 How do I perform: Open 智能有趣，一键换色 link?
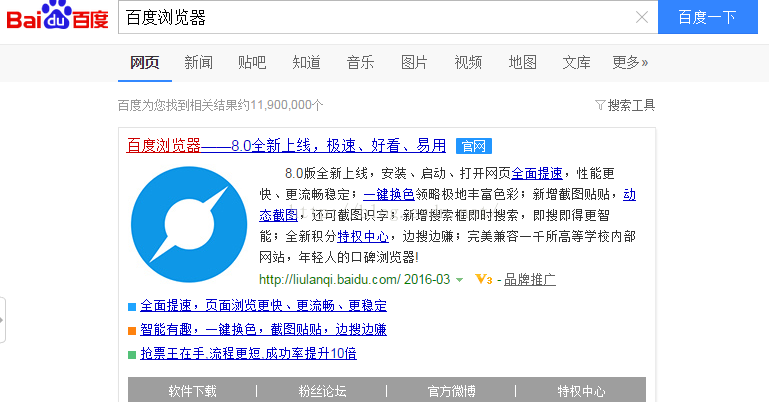click(263, 329)
